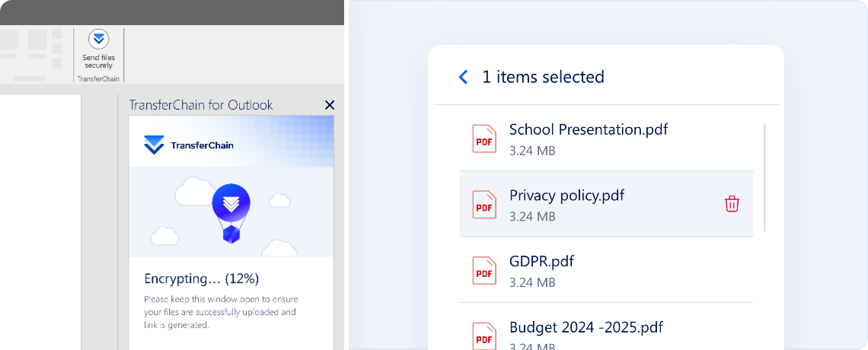Delete Privacy policy.pdf using the trash icon
The image size is (868, 350).
[x=732, y=204]
